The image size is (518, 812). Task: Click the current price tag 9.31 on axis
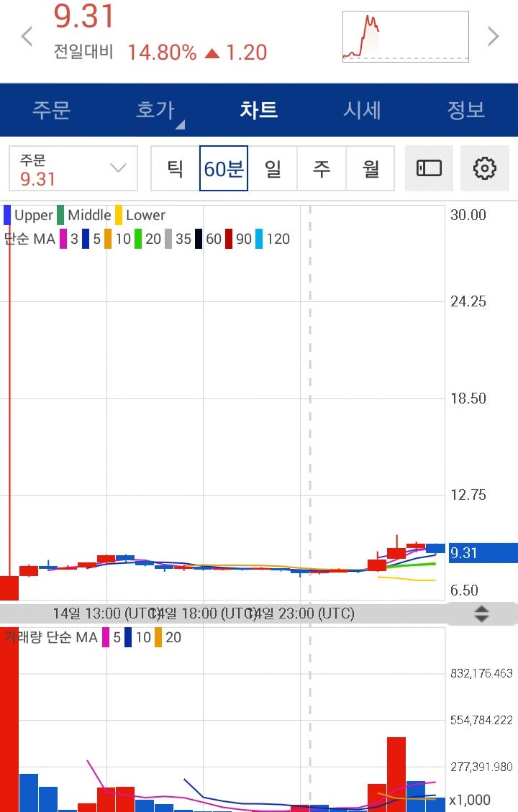482,552
